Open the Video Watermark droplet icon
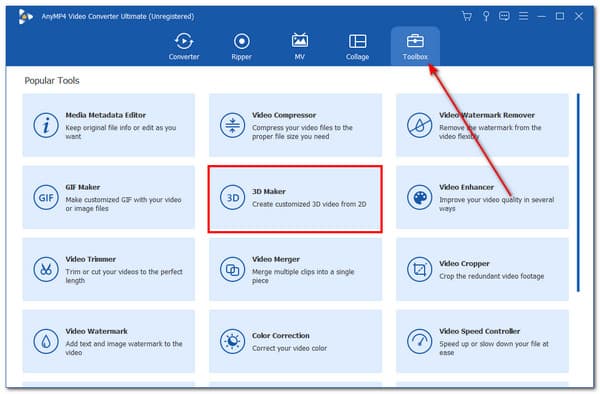The image size is (600, 394). pyautogui.click(x=46, y=341)
